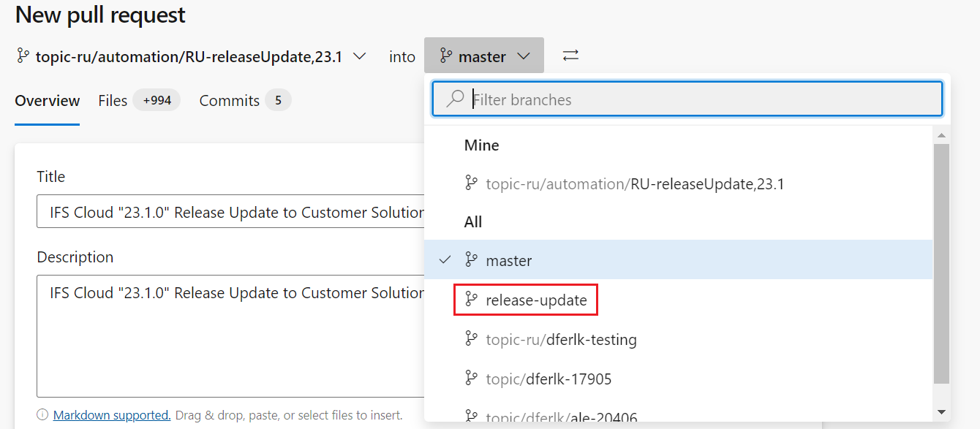Click the magnifying glass in filter branches field
This screenshot has height=429, width=980.
click(x=454, y=99)
